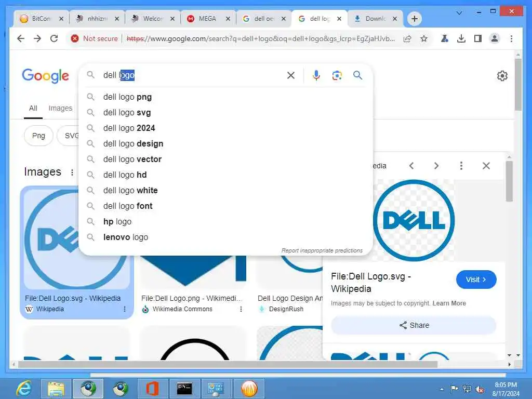Open the large Dell logo preview image
The height and width of the screenshot is (399, 532).
coord(414,220)
